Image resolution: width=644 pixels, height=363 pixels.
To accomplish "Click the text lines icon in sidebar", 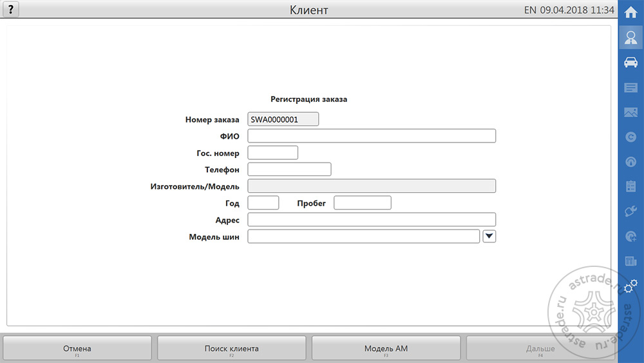I will [x=631, y=88].
